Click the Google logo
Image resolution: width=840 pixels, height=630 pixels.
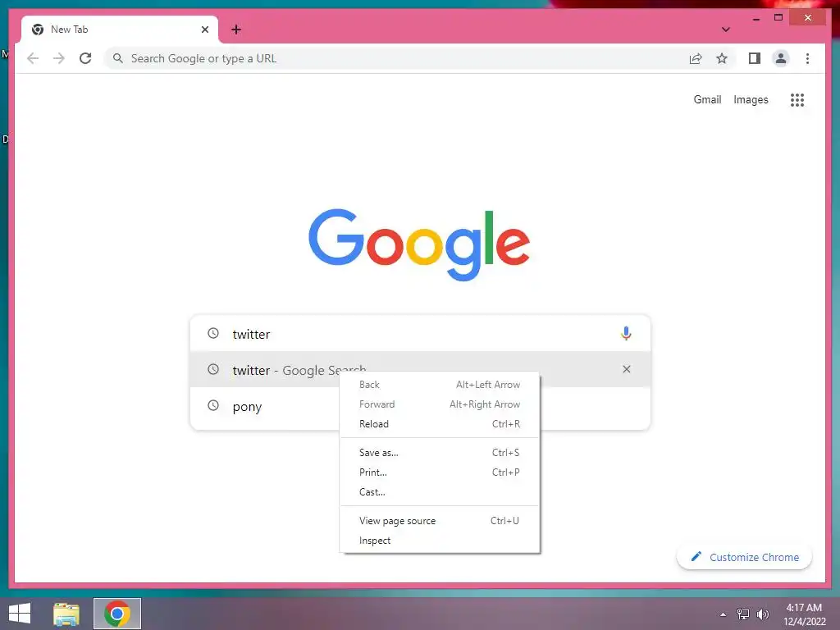tap(419, 244)
